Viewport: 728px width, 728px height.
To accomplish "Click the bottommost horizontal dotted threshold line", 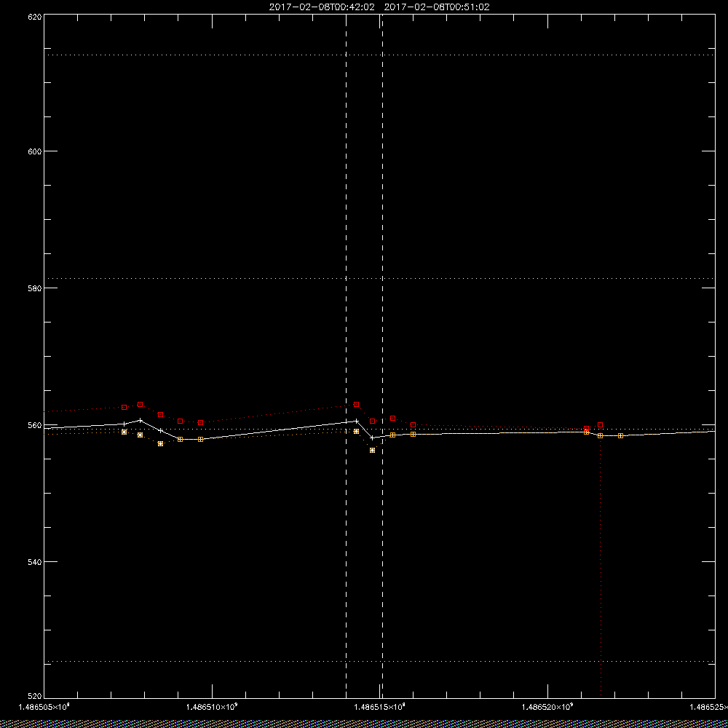I will click(379, 661).
